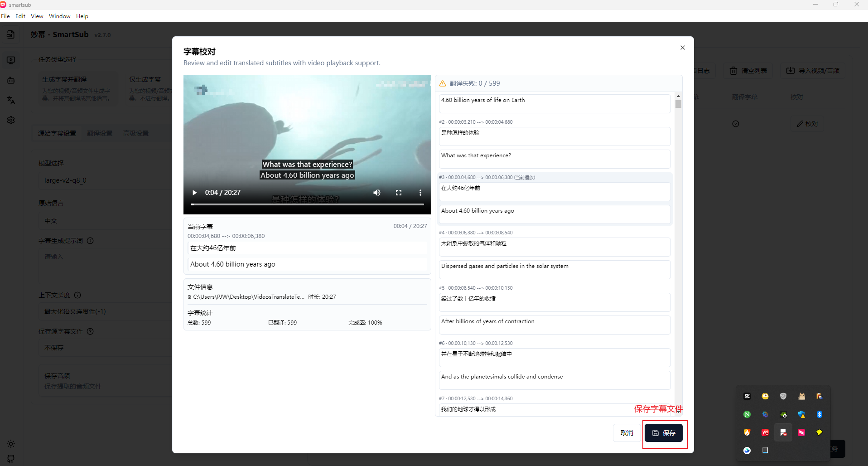The height and width of the screenshot is (466, 868).
Task: Open the View menu
Action: click(x=37, y=16)
